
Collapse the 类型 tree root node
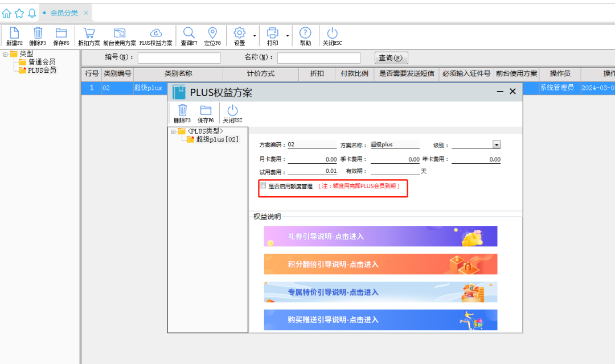point(5,54)
